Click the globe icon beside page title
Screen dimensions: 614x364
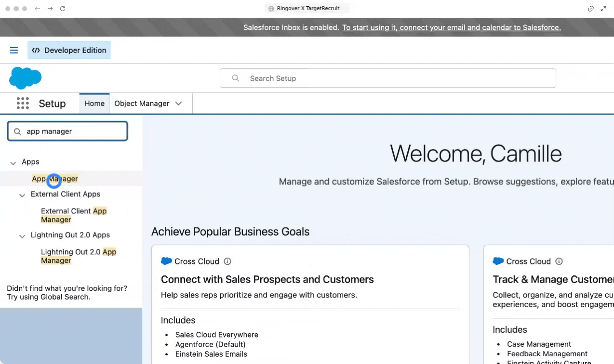pyautogui.click(x=271, y=9)
